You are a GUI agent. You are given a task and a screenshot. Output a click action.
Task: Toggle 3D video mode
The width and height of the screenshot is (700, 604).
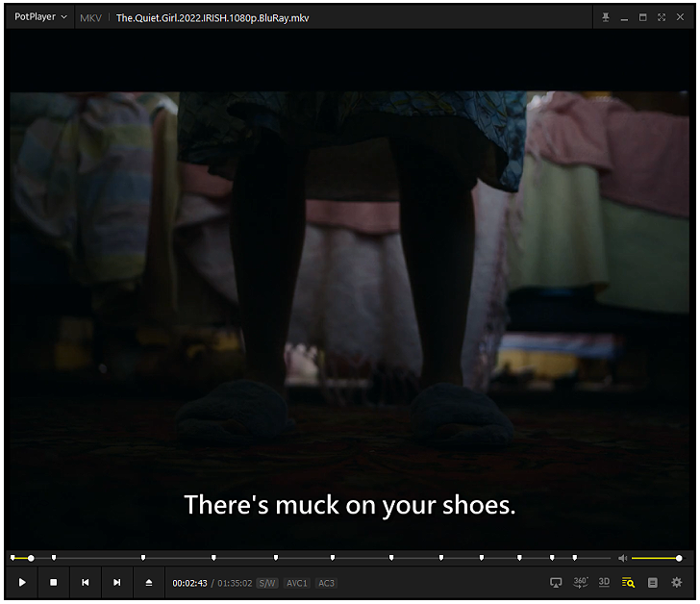(x=604, y=582)
